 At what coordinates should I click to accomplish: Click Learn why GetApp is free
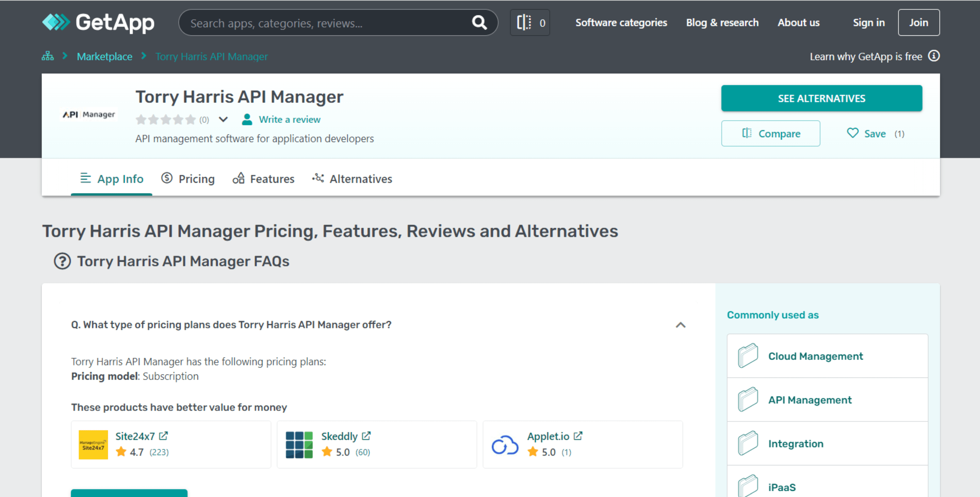pos(865,56)
